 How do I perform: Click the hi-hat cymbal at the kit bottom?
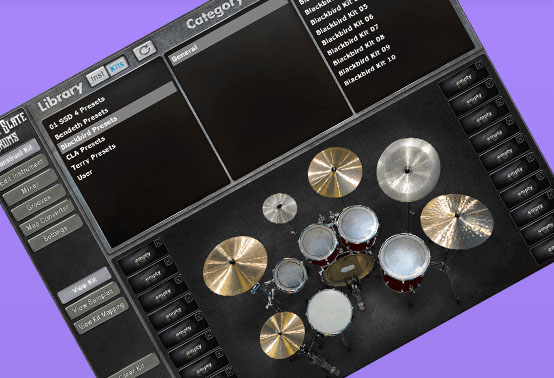(282, 335)
